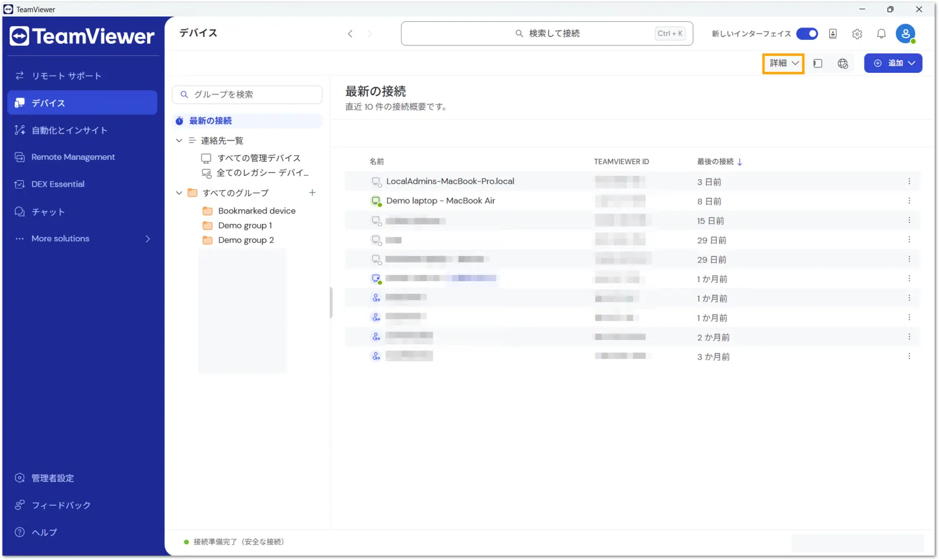Viewport: 939px width, 560px height.
Task: Select 全てのレガシー デバイス entry
Action: pyautogui.click(x=255, y=172)
